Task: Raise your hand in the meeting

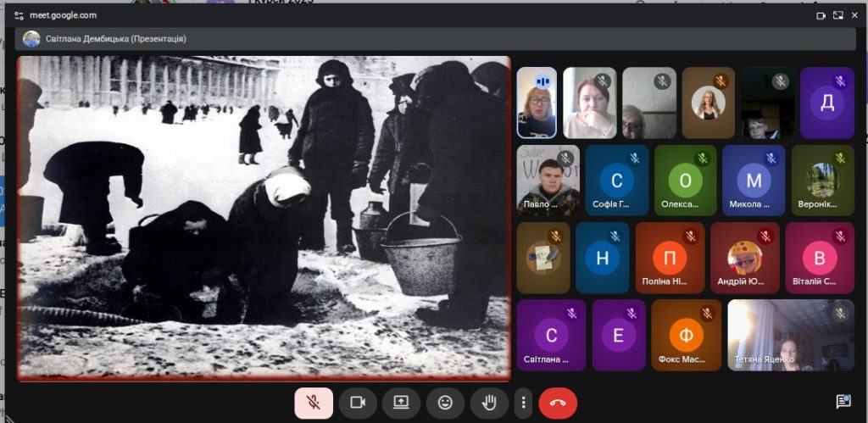Action: [x=489, y=403]
